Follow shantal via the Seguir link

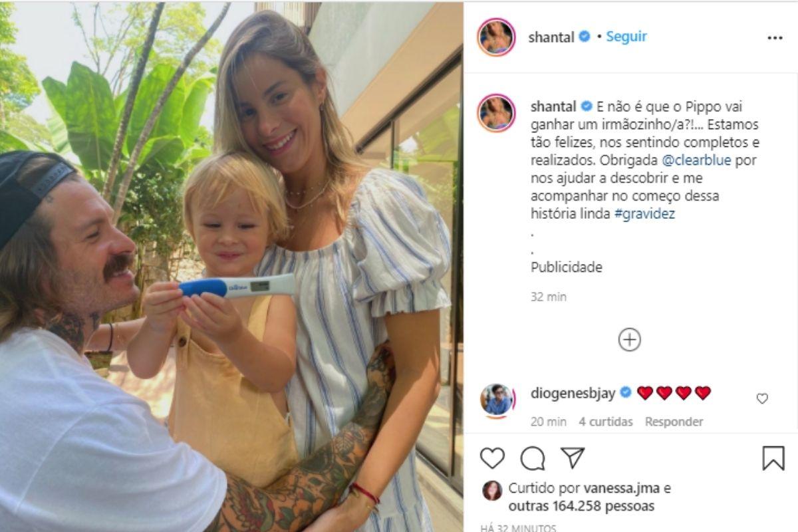[x=626, y=37]
